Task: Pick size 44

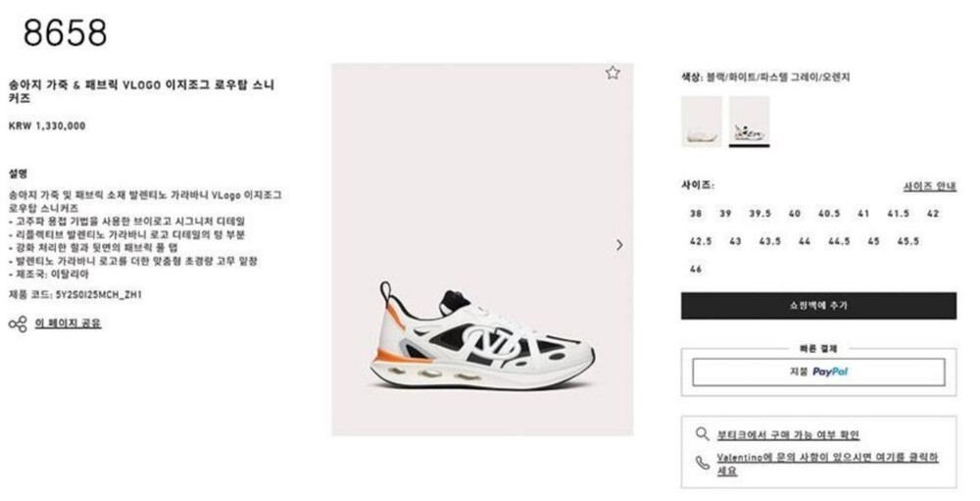Action: pos(805,241)
